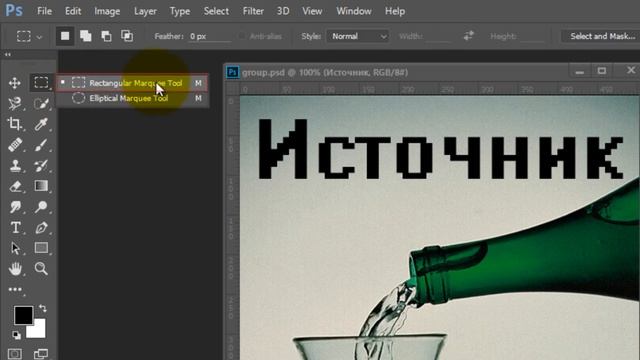Click the Height input field

point(531,36)
